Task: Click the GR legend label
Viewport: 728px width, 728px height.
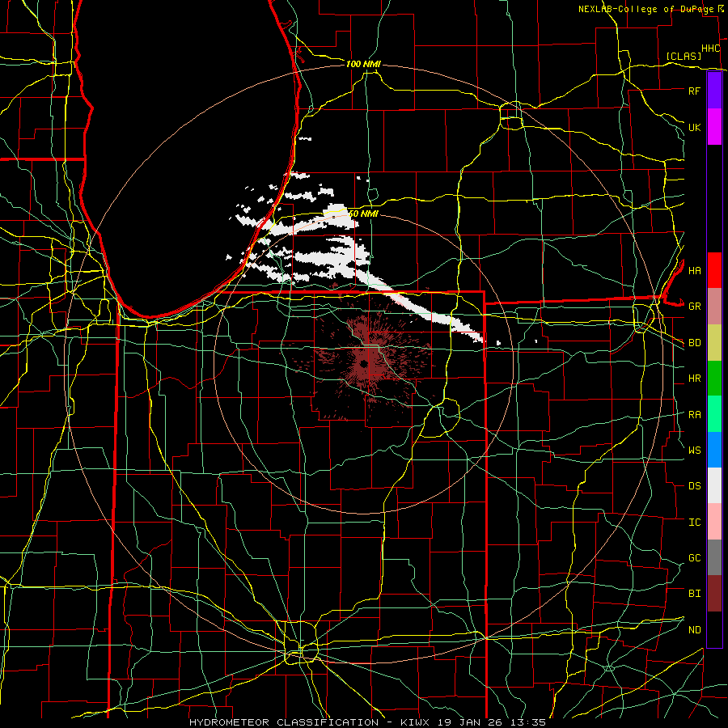Action: click(694, 307)
